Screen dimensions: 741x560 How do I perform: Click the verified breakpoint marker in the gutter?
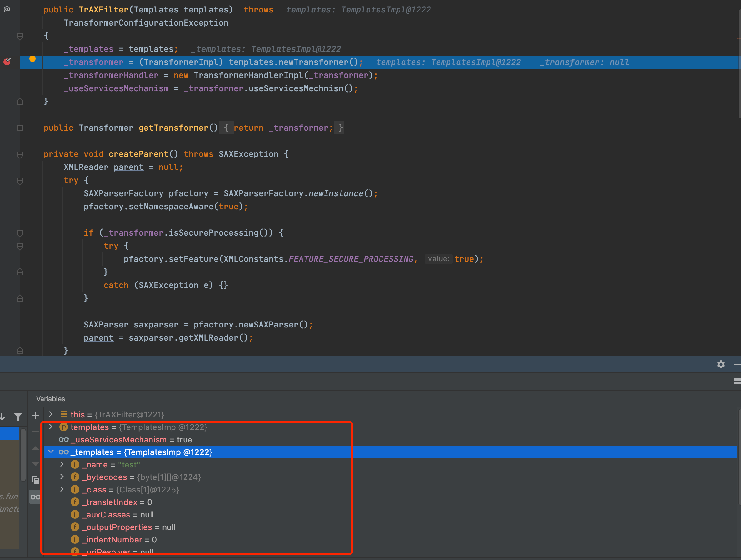pyautogui.click(x=7, y=62)
